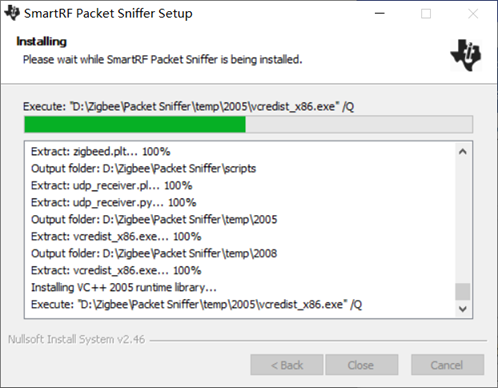Select the last 'Execute: vcredist_x86.exe' log line
The image size is (498, 388).
196,304
